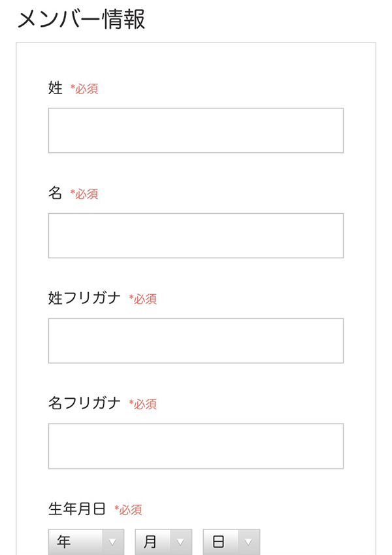Screen dimensions: 392x555
Task: Click the 月 dropdown arrow icon
Action: click(182, 541)
